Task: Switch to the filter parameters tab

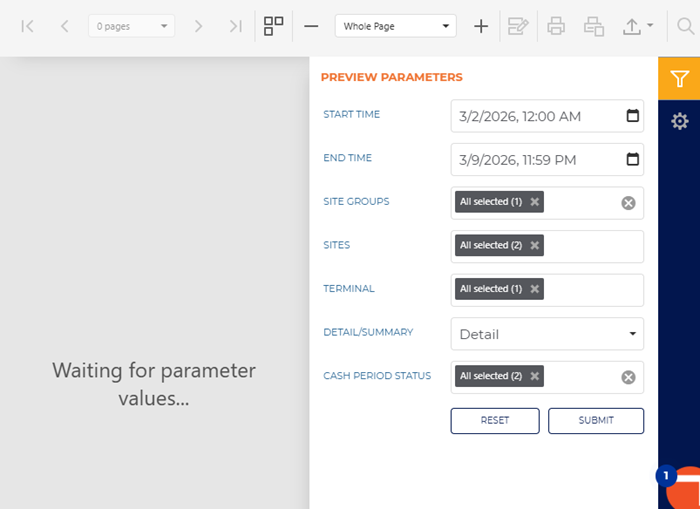Action: coord(679,79)
